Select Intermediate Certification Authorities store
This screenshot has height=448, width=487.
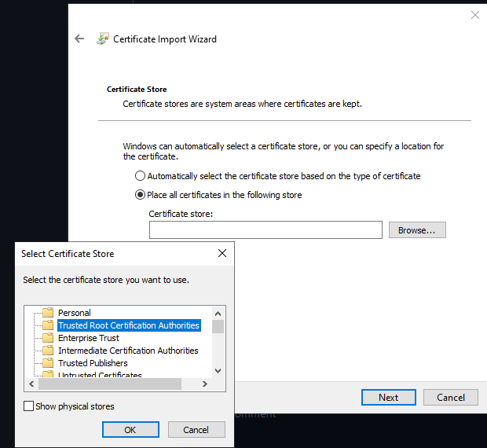[x=128, y=351]
